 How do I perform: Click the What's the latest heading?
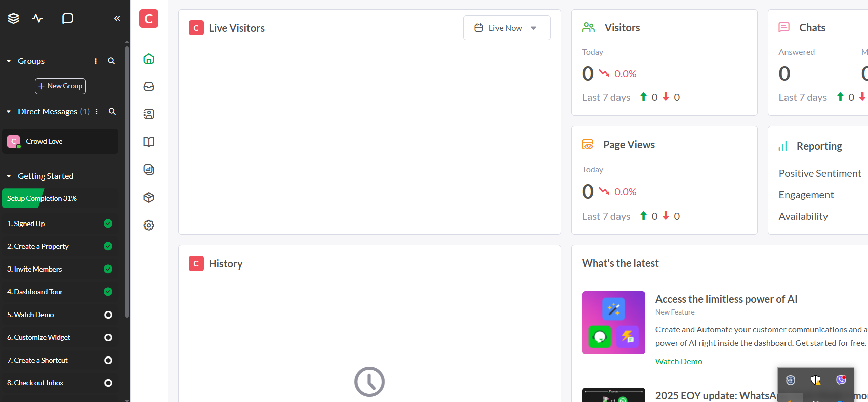click(x=621, y=263)
